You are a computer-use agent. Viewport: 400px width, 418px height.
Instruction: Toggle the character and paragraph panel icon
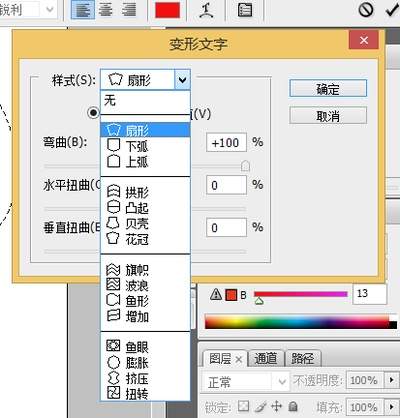point(245,10)
